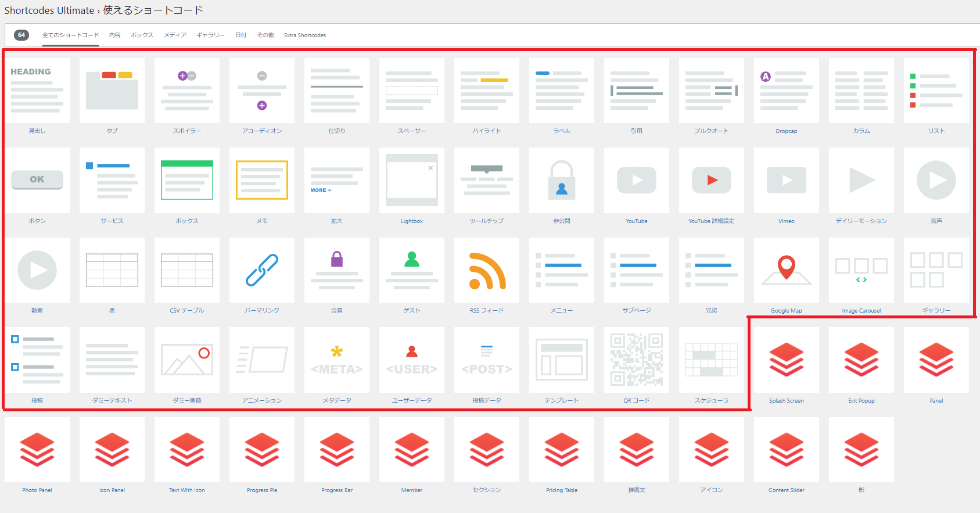The height and width of the screenshot is (513, 980).
Task: Pick the 音声 audio shortcode
Action: coord(936,180)
